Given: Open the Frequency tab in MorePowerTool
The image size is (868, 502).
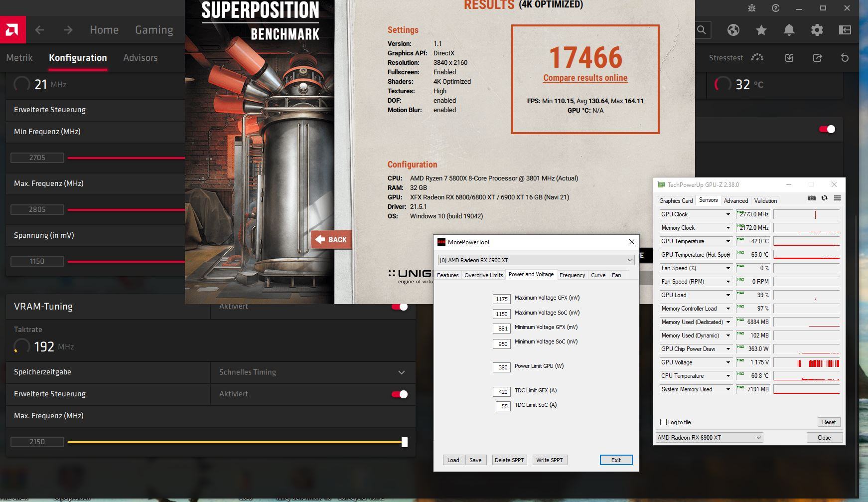Looking at the screenshot, I should (572, 275).
